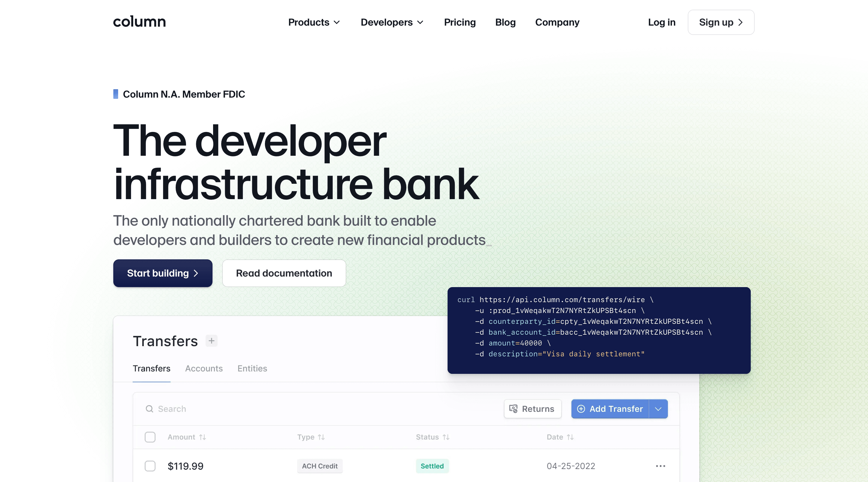Click the Start building button

coord(163,273)
